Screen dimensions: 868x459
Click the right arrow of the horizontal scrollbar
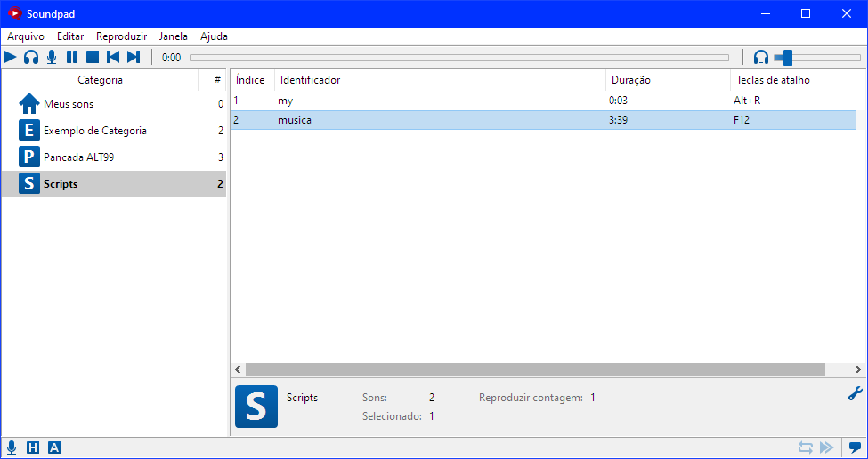[857, 369]
